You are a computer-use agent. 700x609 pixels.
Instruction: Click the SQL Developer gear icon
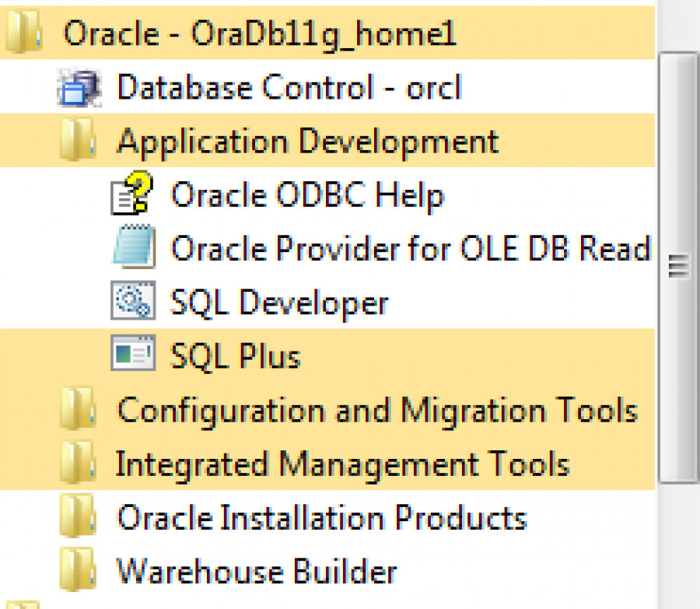[x=133, y=303]
